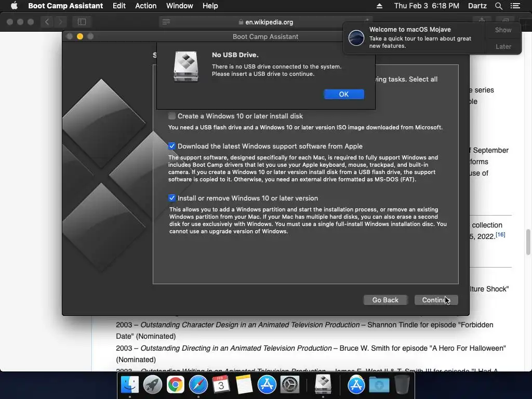Click the Boot Camp drive icon in dialog
This screenshot has width=532, height=399.
click(x=185, y=66)
